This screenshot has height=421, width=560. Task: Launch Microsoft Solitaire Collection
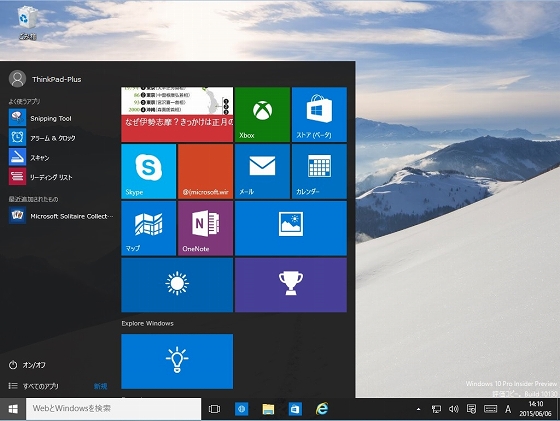coord(61,216)
